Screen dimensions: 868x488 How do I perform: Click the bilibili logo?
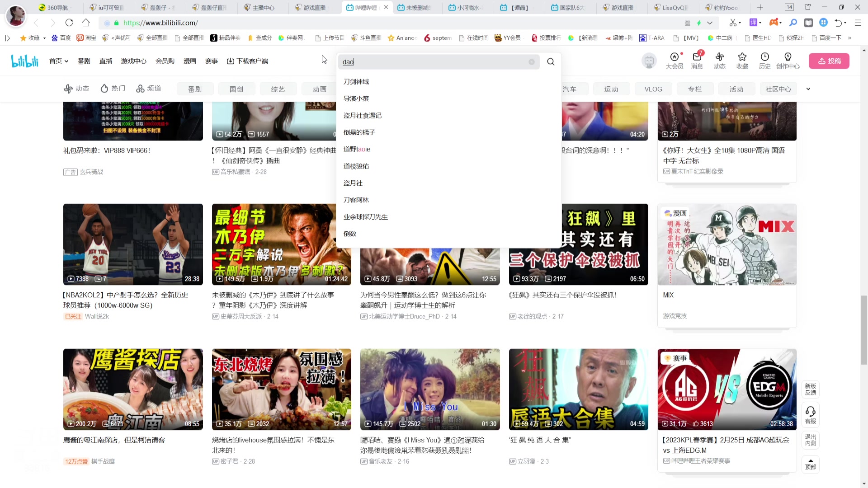coord(25,61)
